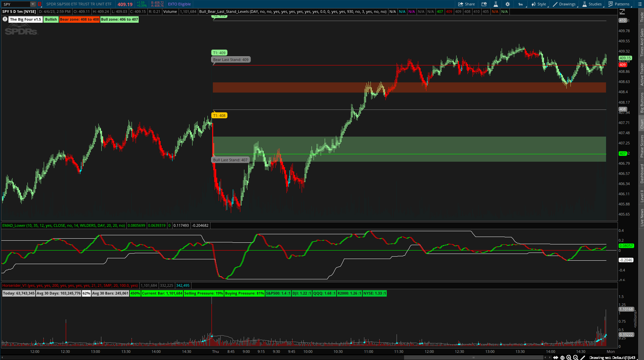This screenshot has height=360, width=644.
Task: Open the Studies menu button
Action: pos(592,4)
